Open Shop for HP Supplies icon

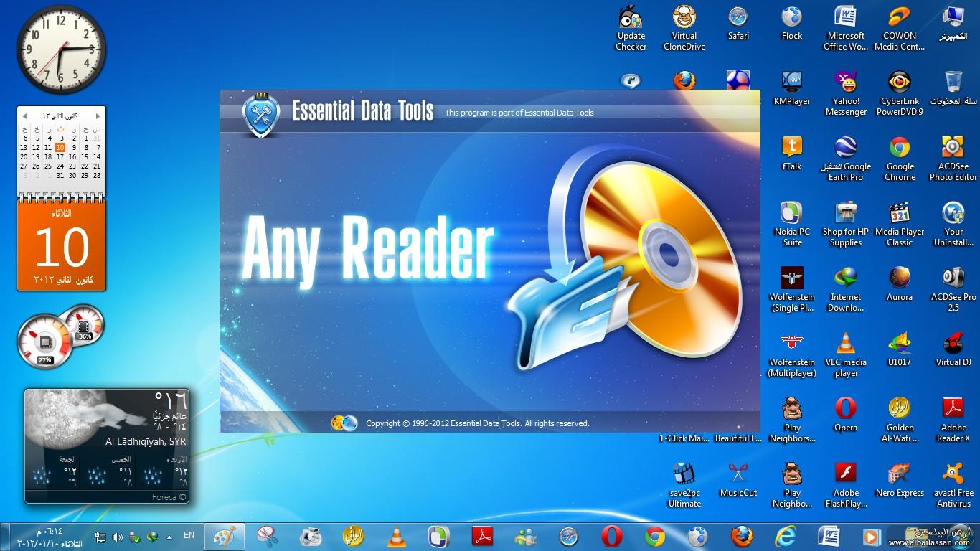[x=846, y=225]
